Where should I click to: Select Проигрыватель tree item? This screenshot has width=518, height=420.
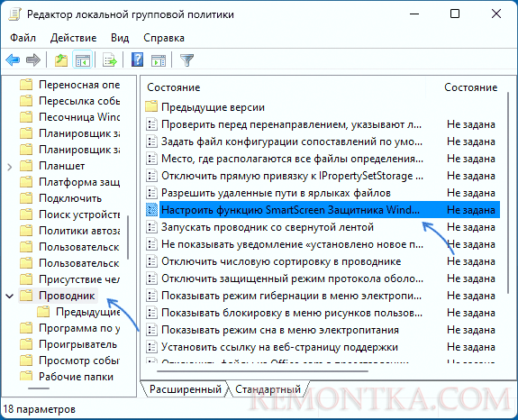(78, 344)
